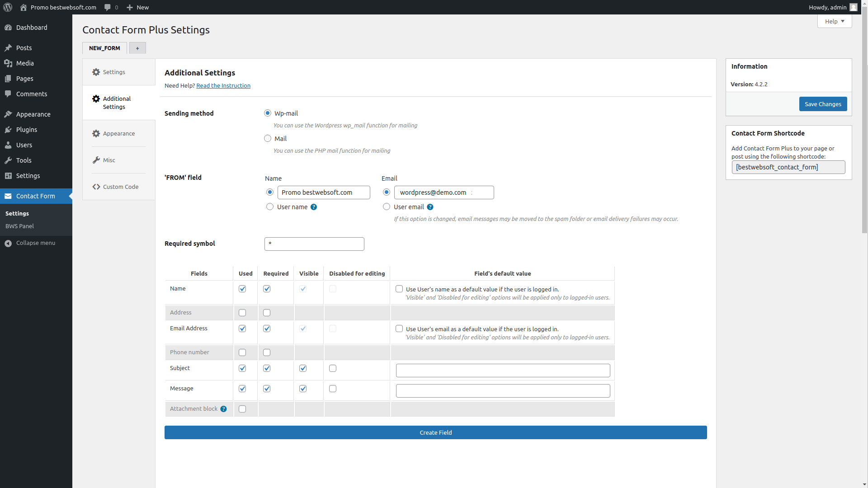Open the Help dropdown
Screen dimensions: 868x488
coord(834,21)
